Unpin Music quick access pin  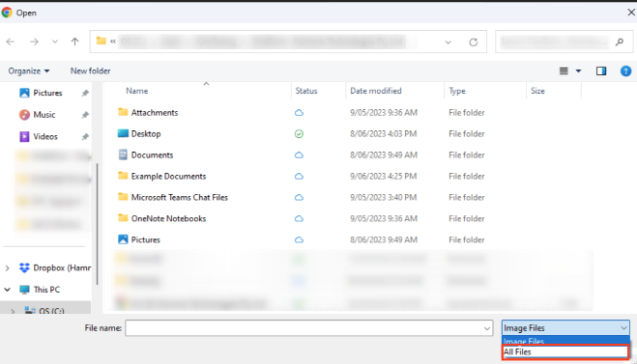(x=85, y=115)
